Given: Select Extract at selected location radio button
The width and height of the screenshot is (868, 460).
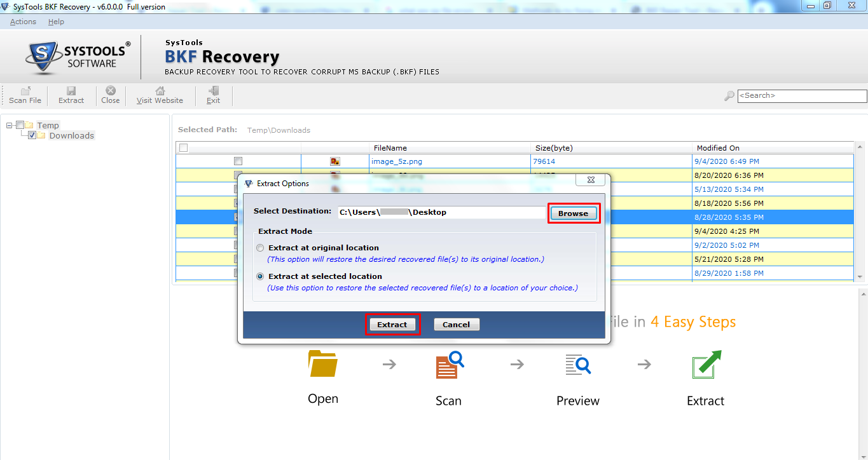Looking at the screenshot, I should 259,276.
